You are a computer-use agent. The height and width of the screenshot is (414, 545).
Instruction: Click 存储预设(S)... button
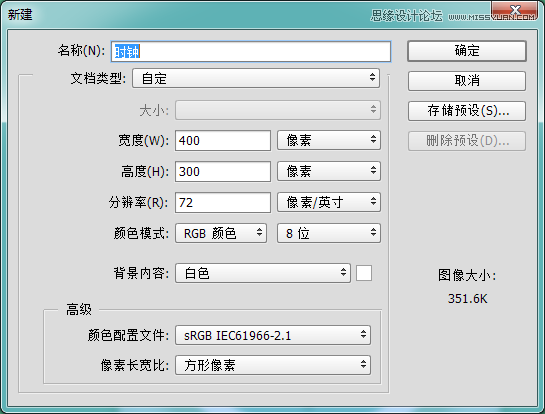467,111
